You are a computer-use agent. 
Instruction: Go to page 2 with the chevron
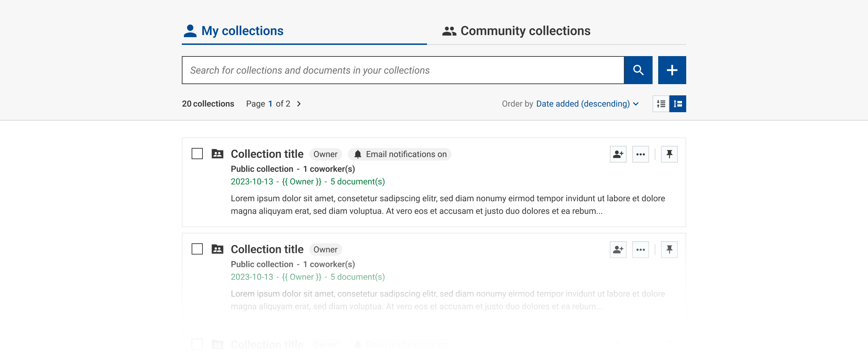(299, 103)
